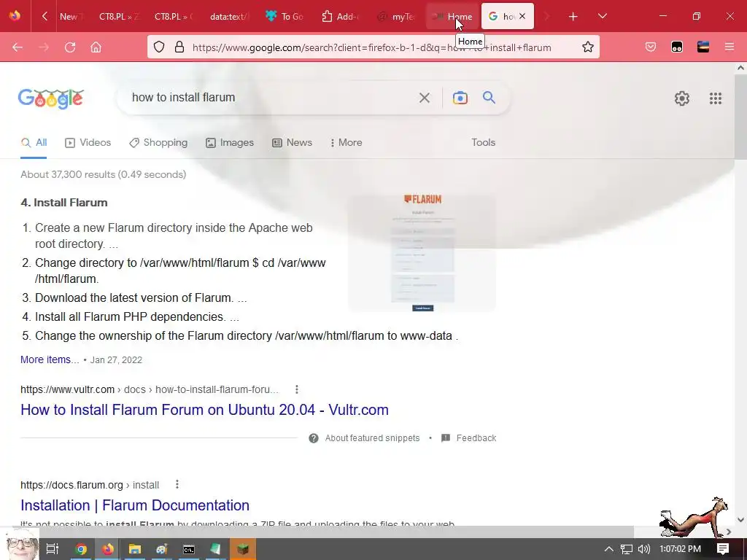Viewport: 747px width, 560px height.
Task: Open options menu for docs.flarum.org result
Action: 177,485
